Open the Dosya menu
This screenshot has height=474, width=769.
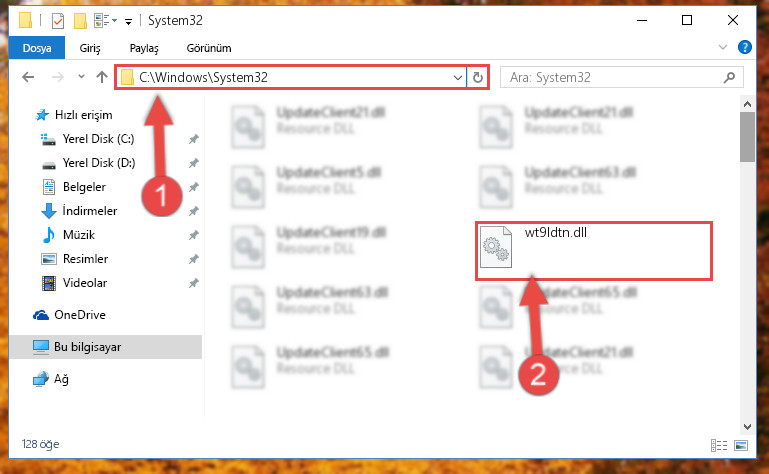point(37,48)
